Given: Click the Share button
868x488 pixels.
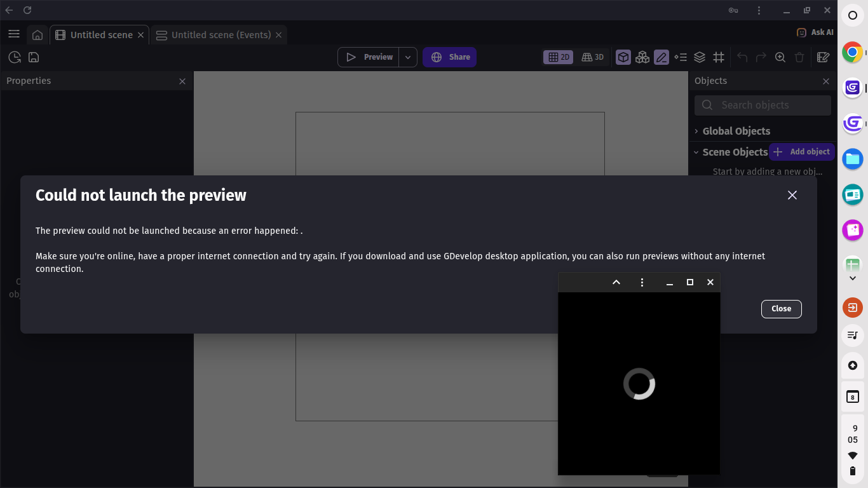Looking at the screenshot, I should click(449, 57).
